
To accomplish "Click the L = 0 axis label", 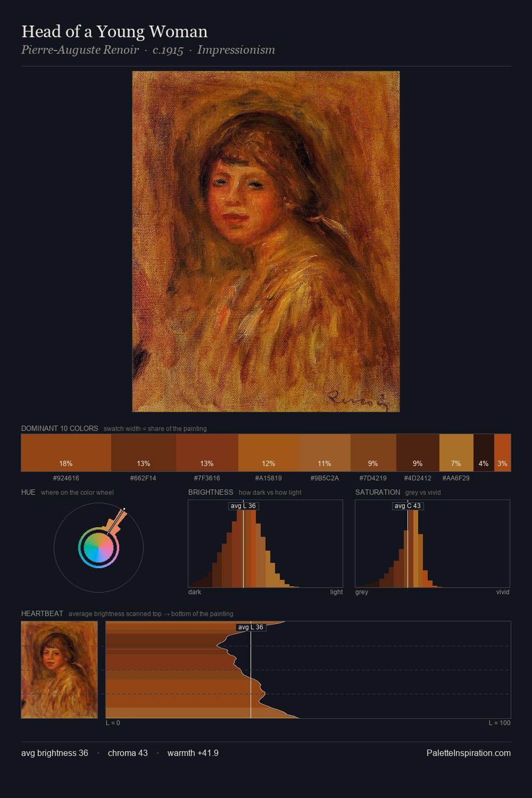I will tap(113, 723).
